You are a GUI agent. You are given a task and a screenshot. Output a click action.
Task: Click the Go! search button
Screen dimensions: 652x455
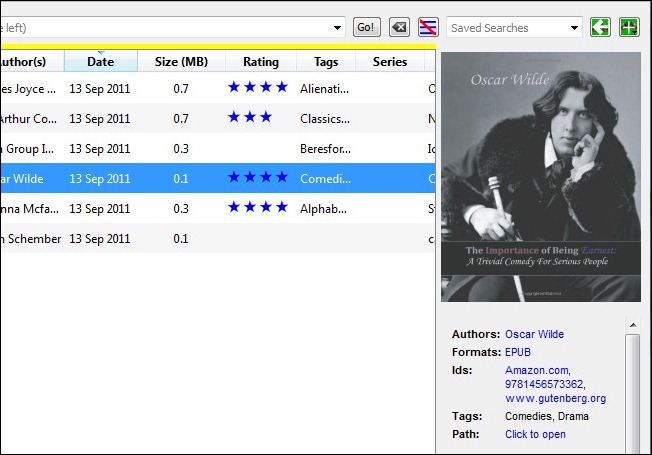tap(366, 27)
